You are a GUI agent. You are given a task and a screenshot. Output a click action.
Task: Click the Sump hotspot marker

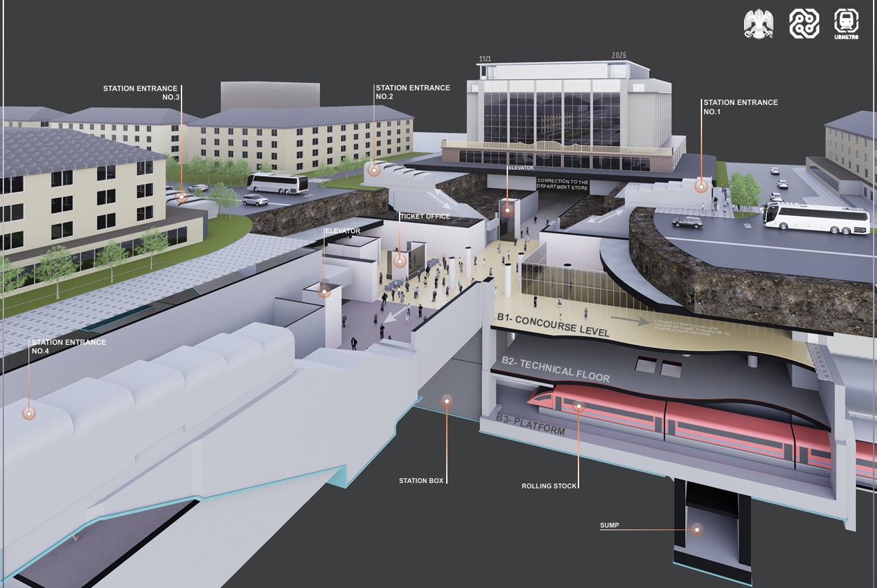point(697,530)
